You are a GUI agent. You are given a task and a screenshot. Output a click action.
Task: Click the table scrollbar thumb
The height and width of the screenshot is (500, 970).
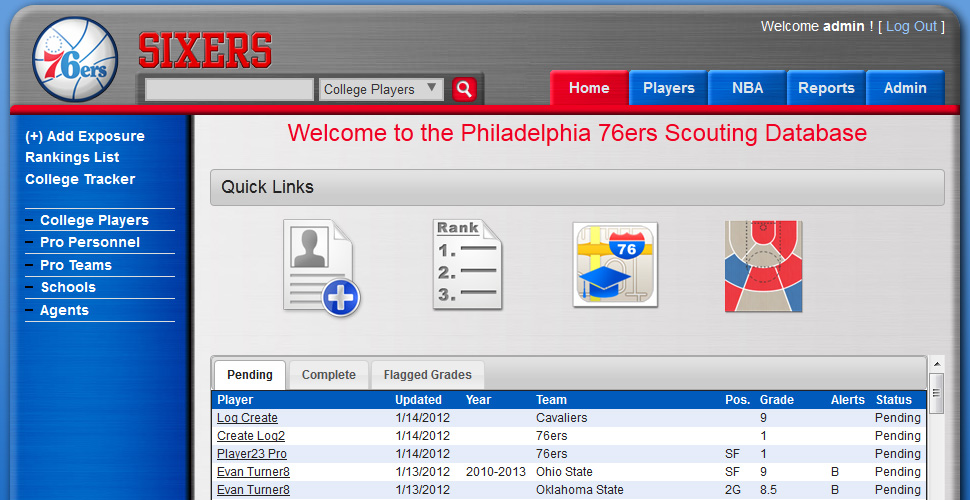coord(937,393)
